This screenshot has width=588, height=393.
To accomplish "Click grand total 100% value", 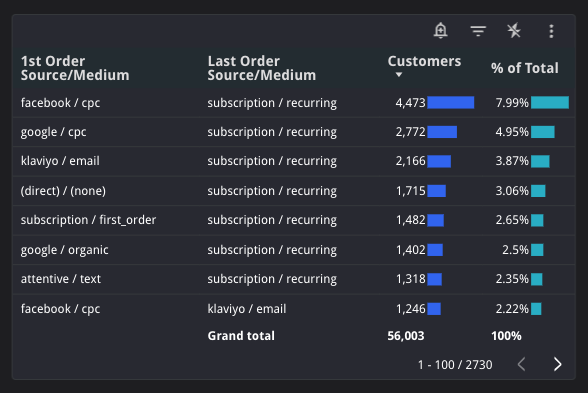I will pos(506,336).
